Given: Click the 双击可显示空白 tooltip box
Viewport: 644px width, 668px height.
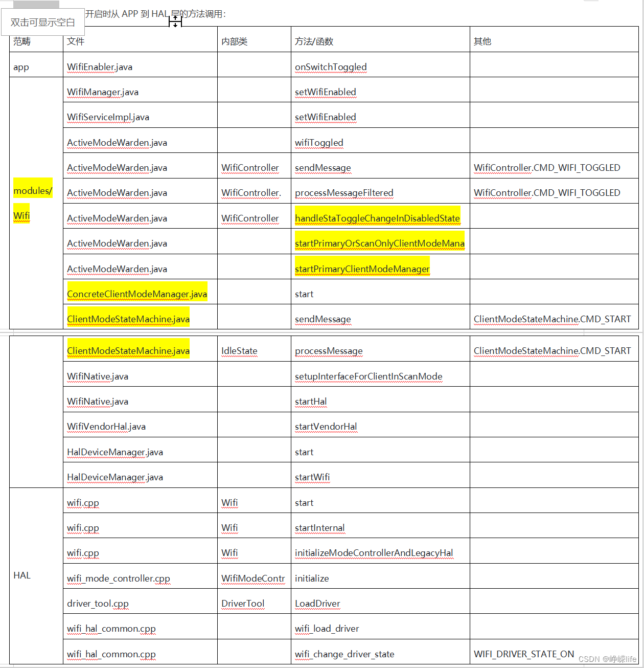Looking at the screenshot, I should (x=43, y=22).
